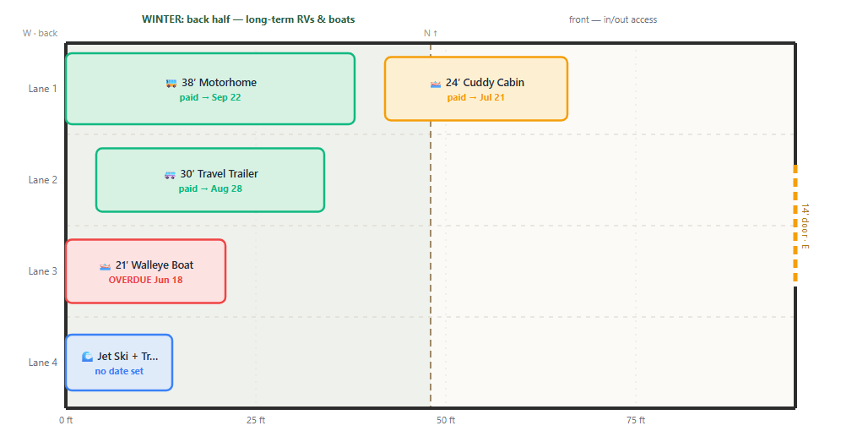Select the Jet Ski + Trailer block
This screenshot has height=442, width=868.
119,363
